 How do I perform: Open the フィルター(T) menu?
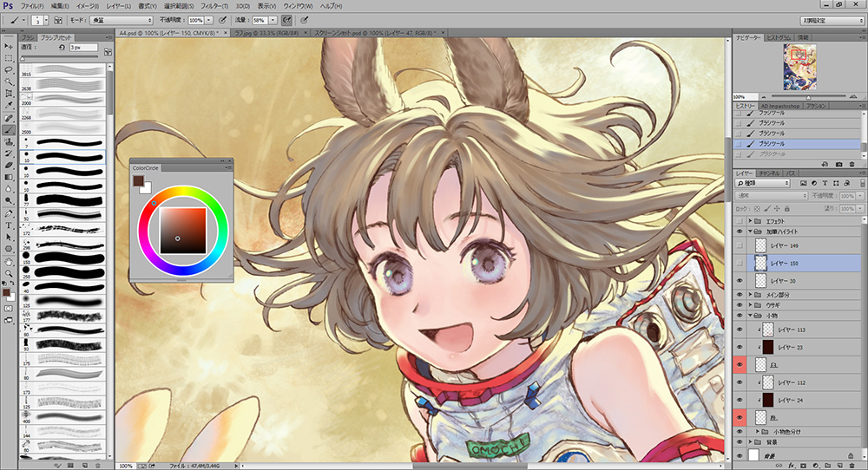coord(214,6)
